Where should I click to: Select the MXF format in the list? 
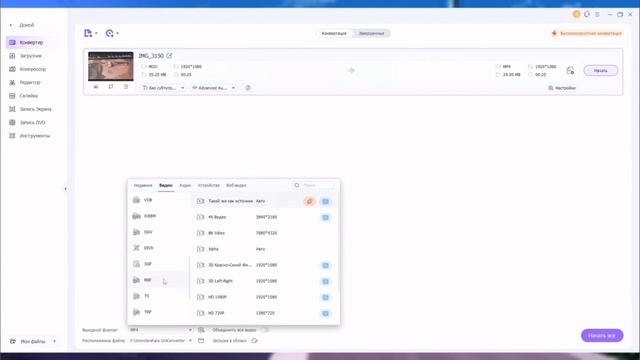coord(158,280)
